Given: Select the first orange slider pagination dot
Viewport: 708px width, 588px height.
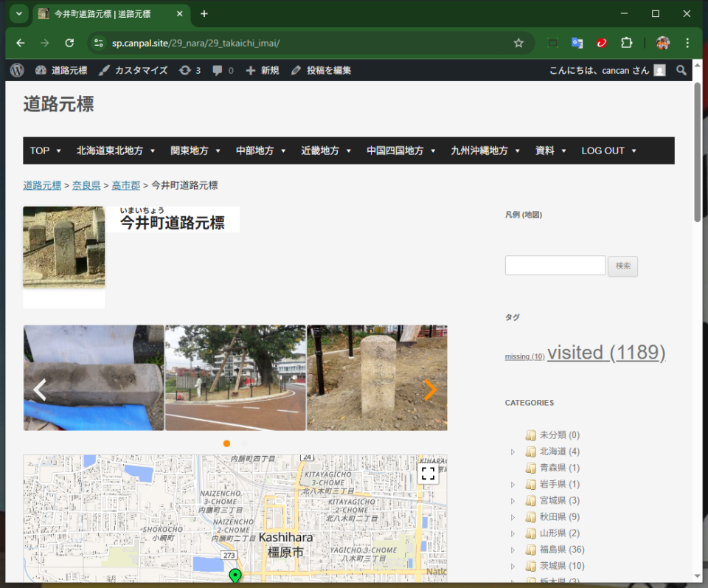Looking at the screenshot, I should 226,443.
